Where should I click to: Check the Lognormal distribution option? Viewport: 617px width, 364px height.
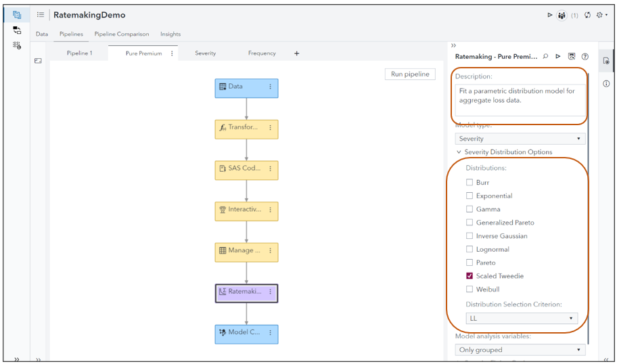tap(470, 250)
